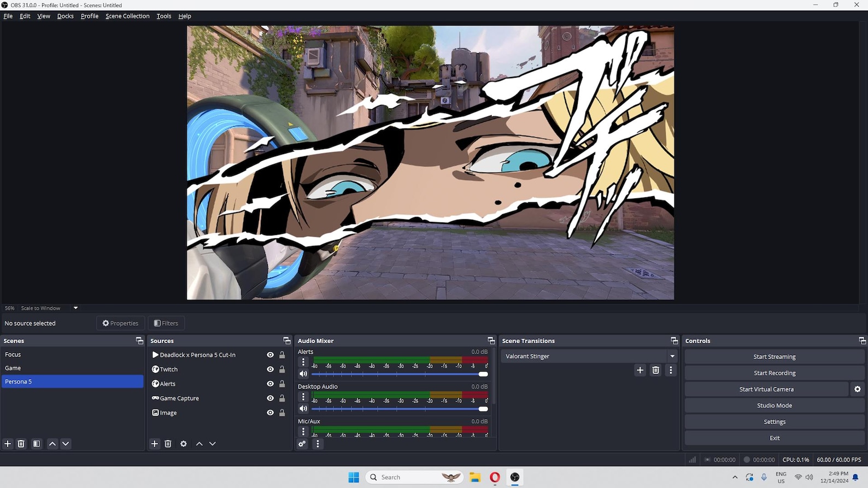Move scene down arrow in Scenes toolbar

tap(66, 444)
